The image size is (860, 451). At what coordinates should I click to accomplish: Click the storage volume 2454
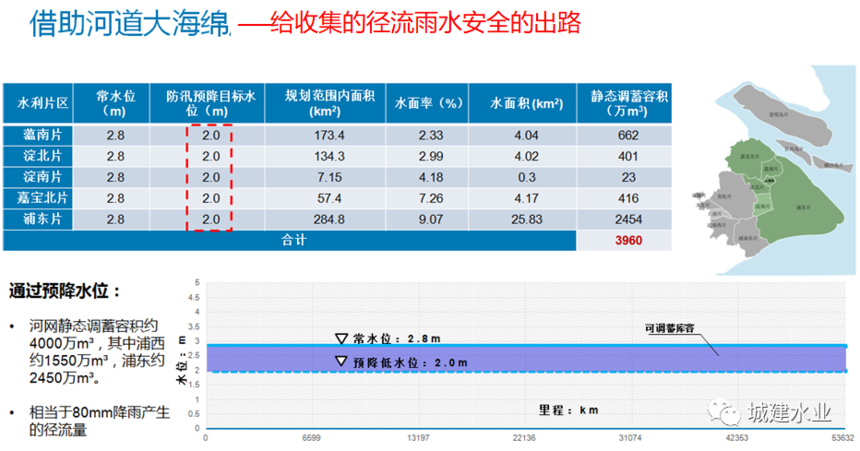point(628,219)
